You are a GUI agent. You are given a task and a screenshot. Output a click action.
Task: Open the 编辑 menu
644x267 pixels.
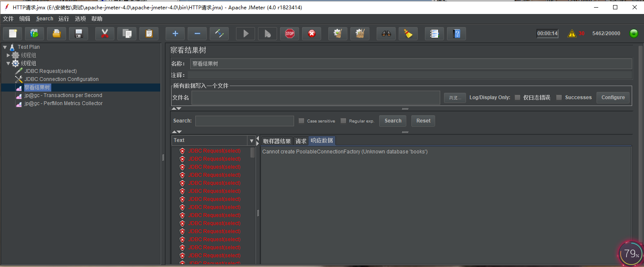click(25, 19)
